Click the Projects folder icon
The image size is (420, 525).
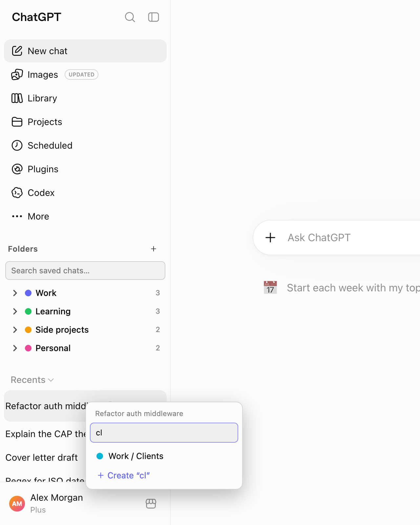tap(17, 122)
